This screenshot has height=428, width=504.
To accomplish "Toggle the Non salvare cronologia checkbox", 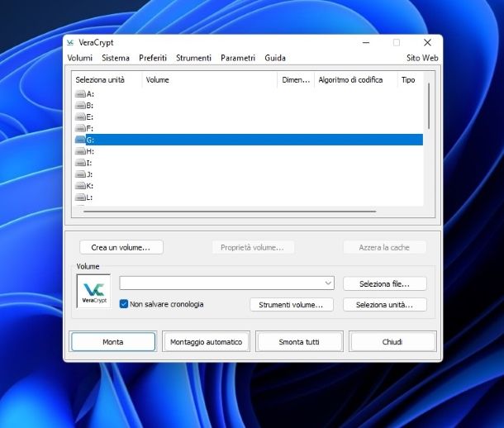I will 124,304.
